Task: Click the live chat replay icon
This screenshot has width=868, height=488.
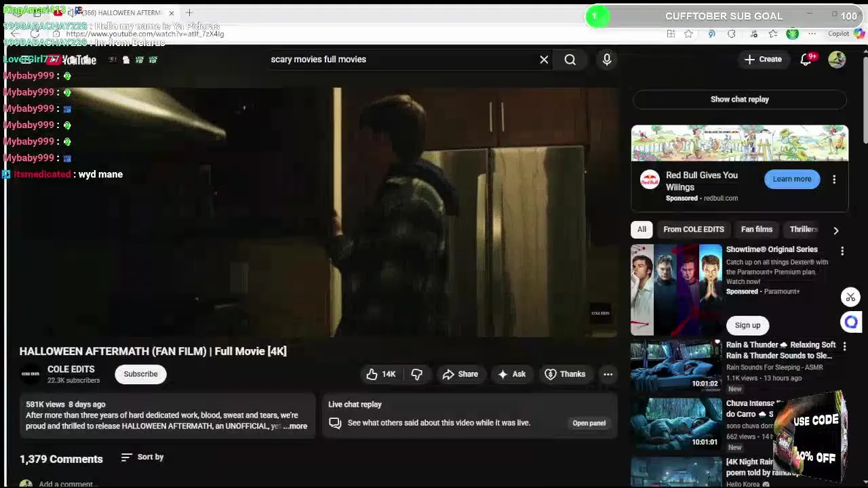Action: [335, 423]
